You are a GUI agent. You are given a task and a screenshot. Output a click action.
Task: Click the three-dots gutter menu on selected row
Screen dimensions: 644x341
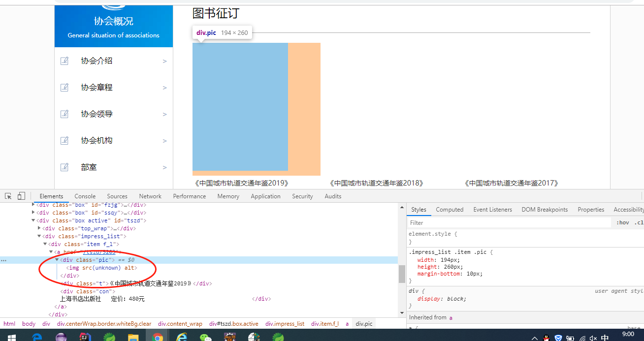pos(4,260)
